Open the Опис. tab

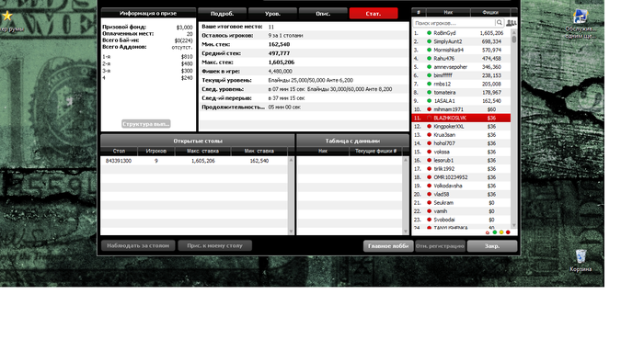pos(323,14)
